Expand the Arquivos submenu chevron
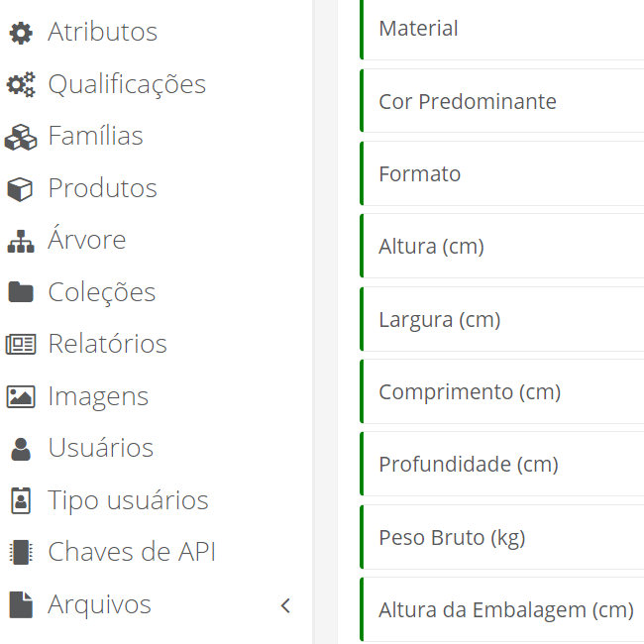The width and height of the screenshot is (644, 644). coord(285,605)
